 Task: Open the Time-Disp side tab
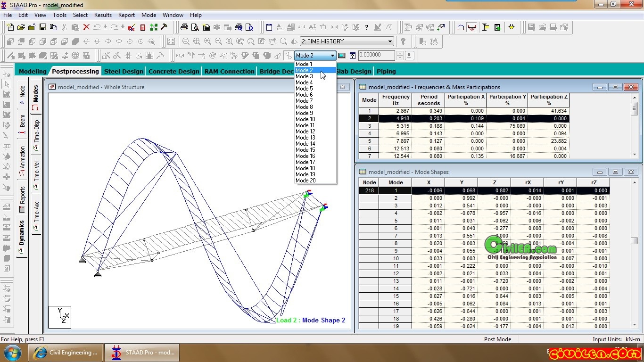point(36,135)
